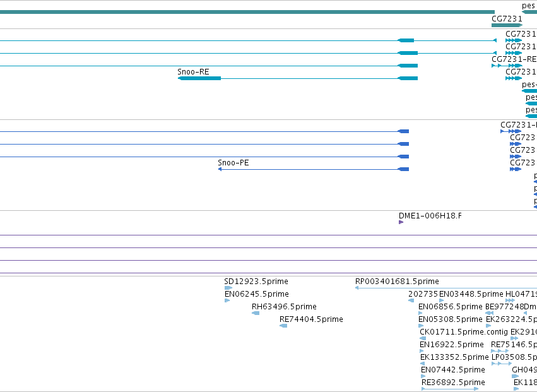Screen dimensions: 537x392
Task: Select the long dark teal gene bar at top
Action: (x=247, y=13)
